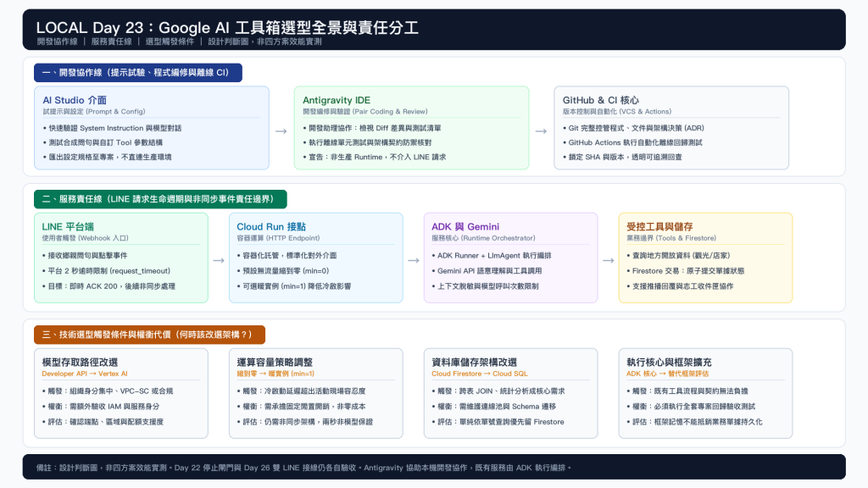The width and height of the screenshot is (868, 488).
Task: Select section header '三、技術選型觸發條件與權衡代價'
Action: (x=149, y=334)
